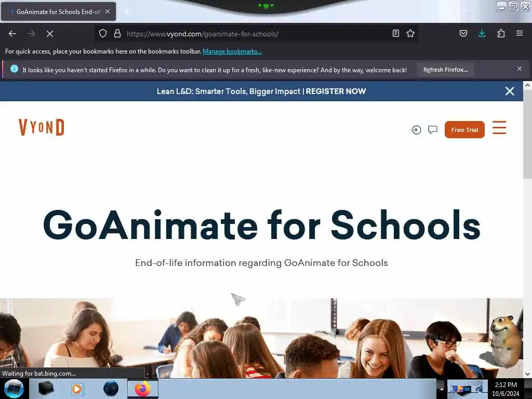Close the GoAnimate for Schools tab

coord(108,11)
